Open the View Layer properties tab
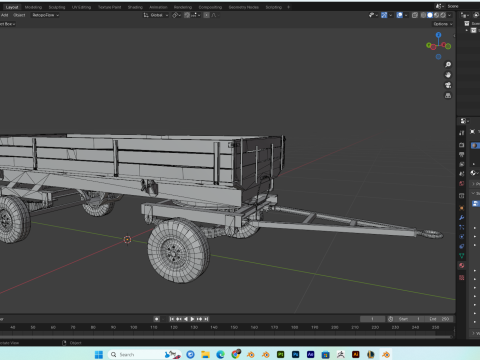Image resolution: width=480 pixels, height=360 pixels. coord(462,164)
